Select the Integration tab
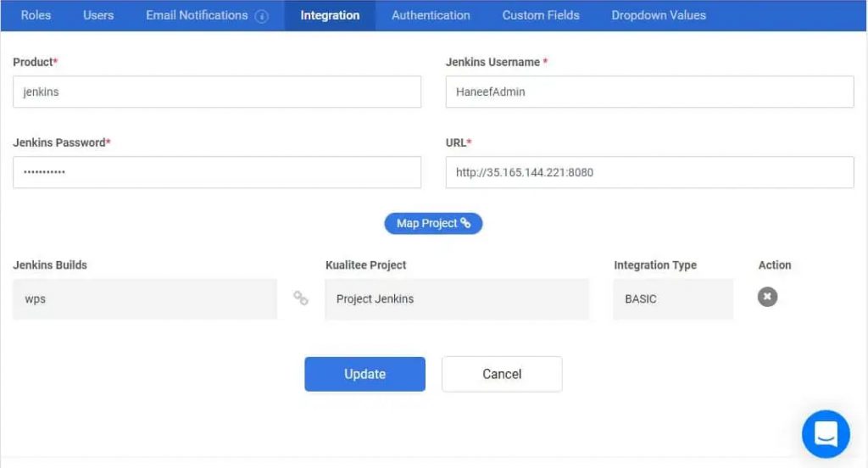Image resolution: width=868 pixels, height=468 pixels. 330,15
